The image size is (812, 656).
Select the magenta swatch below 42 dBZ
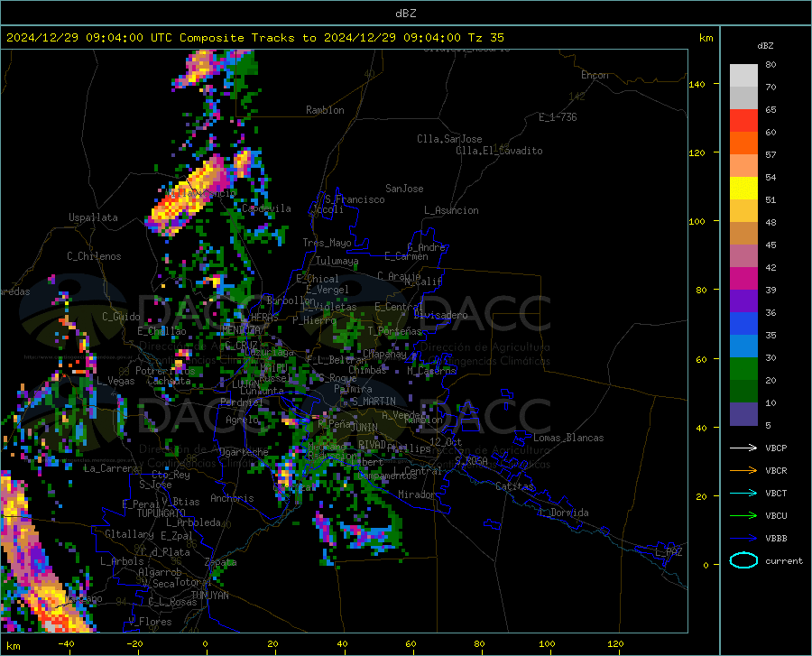[743, 279]
